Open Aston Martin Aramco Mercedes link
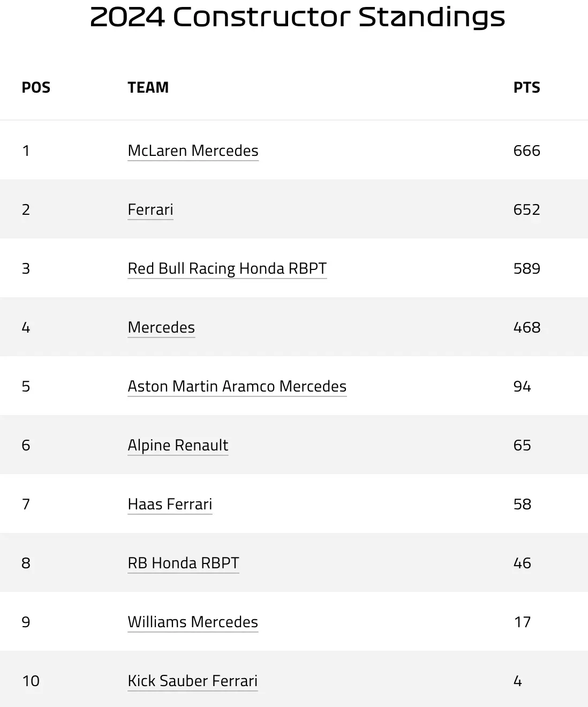Screen dimensions: 588x707 (x=237, y=386)
